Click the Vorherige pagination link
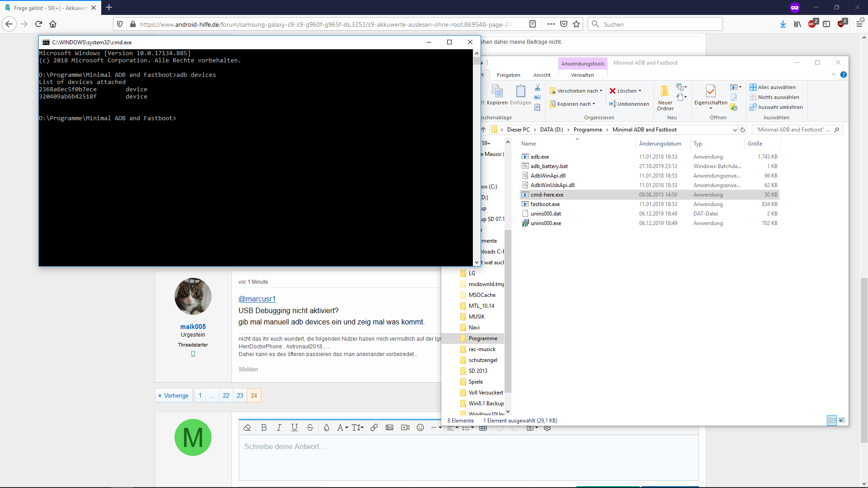The image size is (868, 488). (174, 395)
